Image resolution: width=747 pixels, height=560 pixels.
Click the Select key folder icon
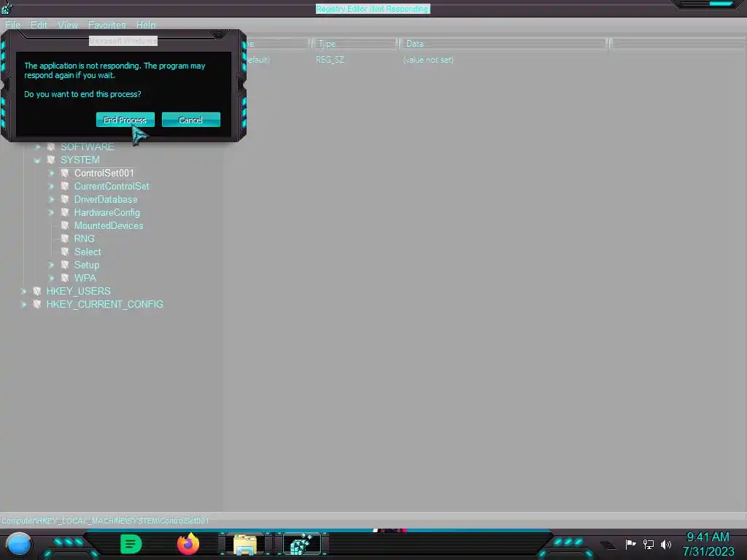(x=65, y=252)
